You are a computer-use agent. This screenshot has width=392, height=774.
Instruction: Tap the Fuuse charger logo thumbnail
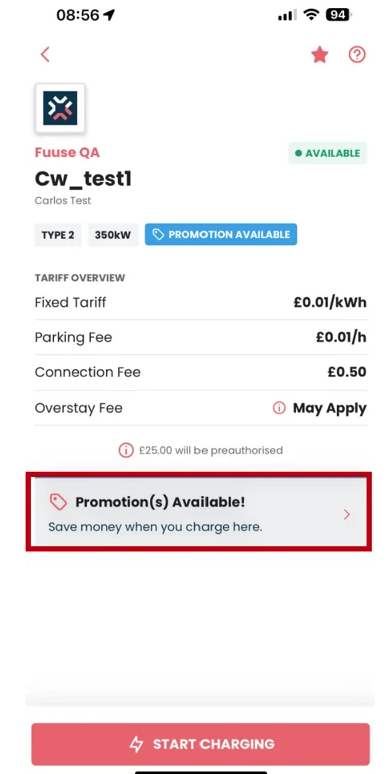pos(60,108)
